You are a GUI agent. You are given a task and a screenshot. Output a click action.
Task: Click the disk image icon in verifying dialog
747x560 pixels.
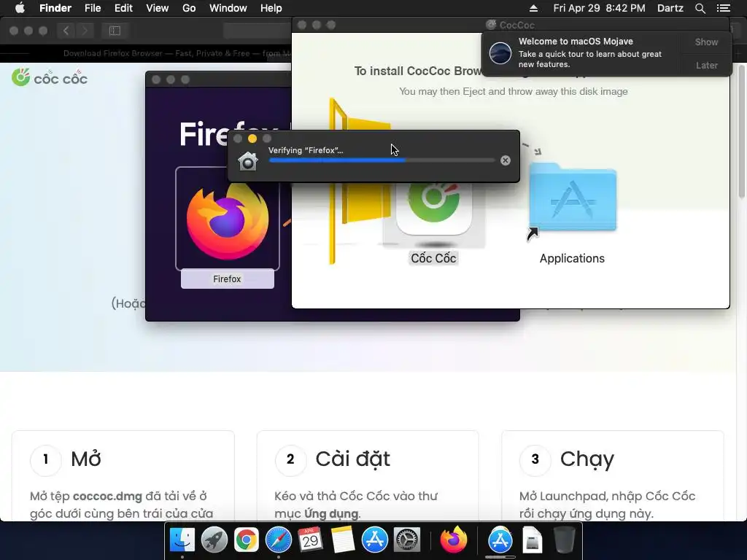(248, 161)
